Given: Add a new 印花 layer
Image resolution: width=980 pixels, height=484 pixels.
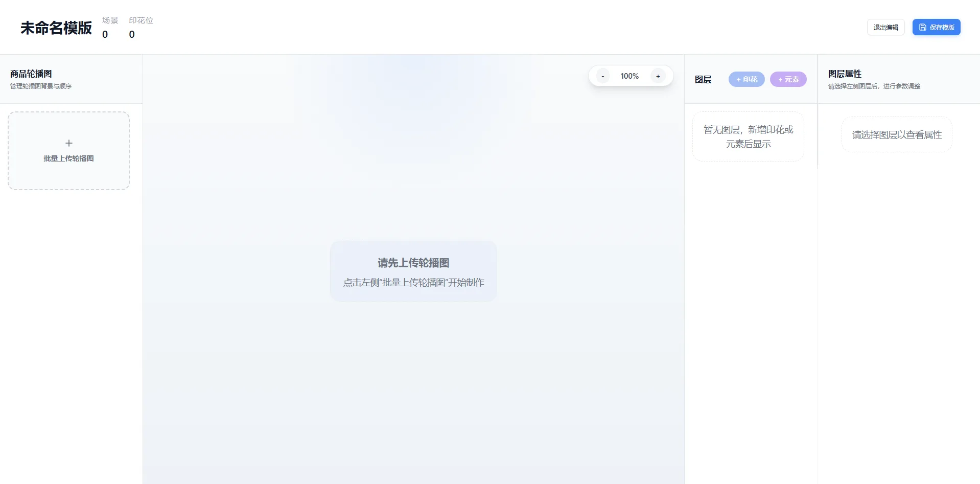Looking at the screenshot, I should pyautogui.click(x=746, y=79).
